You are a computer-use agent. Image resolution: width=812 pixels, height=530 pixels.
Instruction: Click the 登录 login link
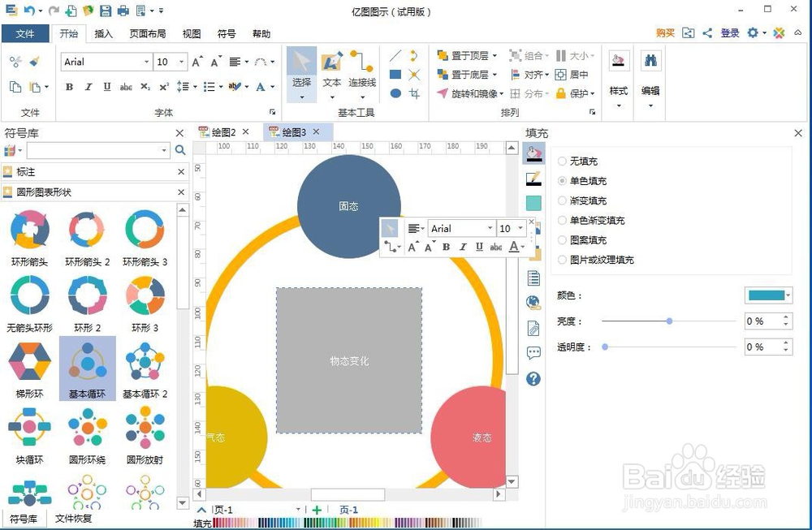point(730,33)
